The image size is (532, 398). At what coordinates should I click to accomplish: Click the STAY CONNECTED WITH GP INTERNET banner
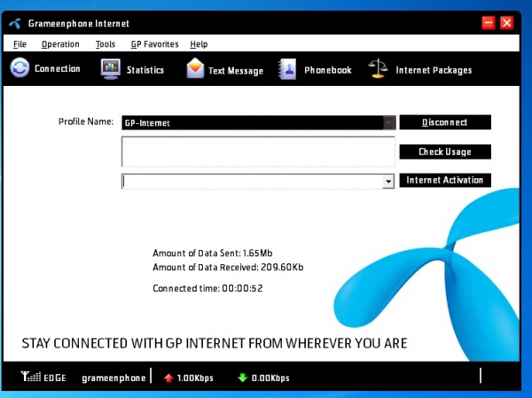[x=215, y=343]
